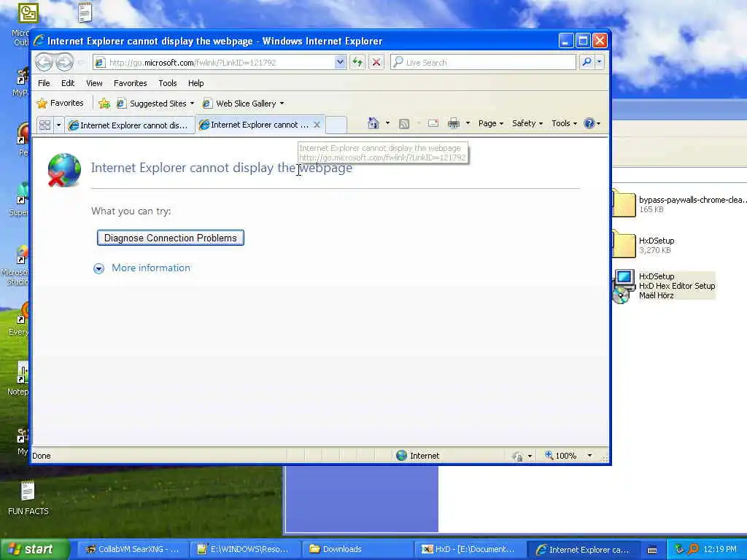Click the Print icon
This screenshot has height=560, width=747.
tap(454, 123)
